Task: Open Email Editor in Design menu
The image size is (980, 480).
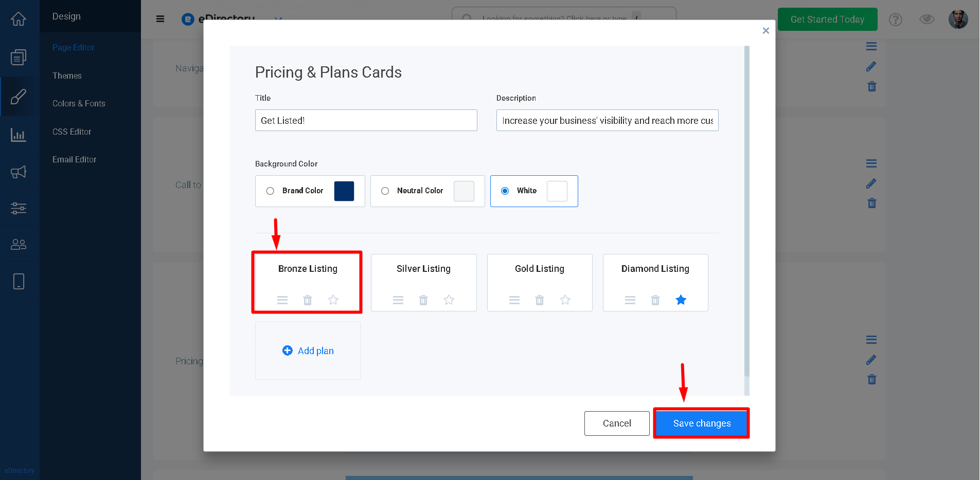Action: point(74,159)
